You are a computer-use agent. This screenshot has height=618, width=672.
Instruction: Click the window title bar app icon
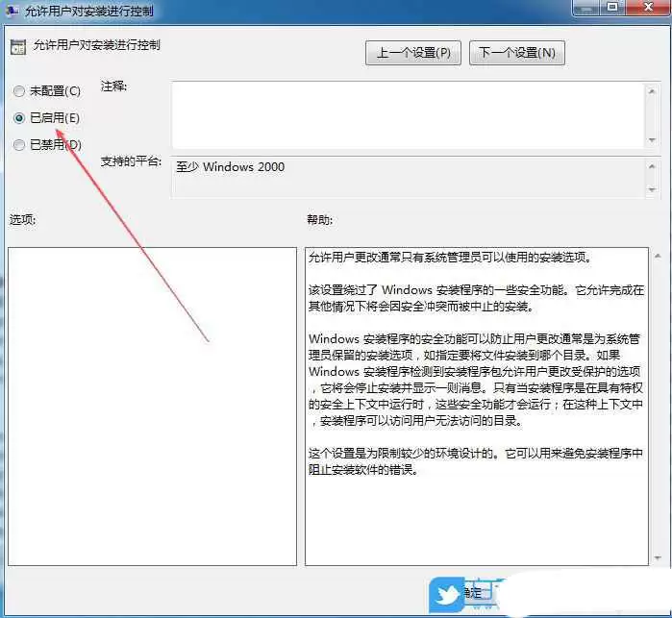click(12, 10)
